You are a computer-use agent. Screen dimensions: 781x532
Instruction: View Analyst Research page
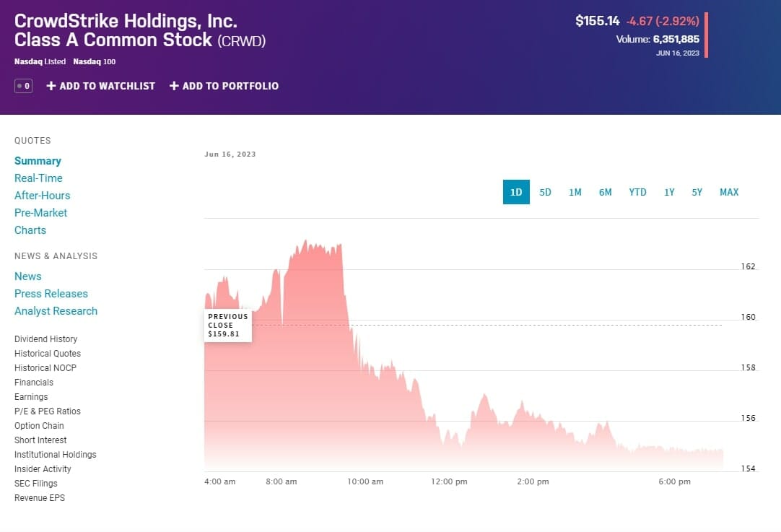pyautogui.click(x=56, y=311)
